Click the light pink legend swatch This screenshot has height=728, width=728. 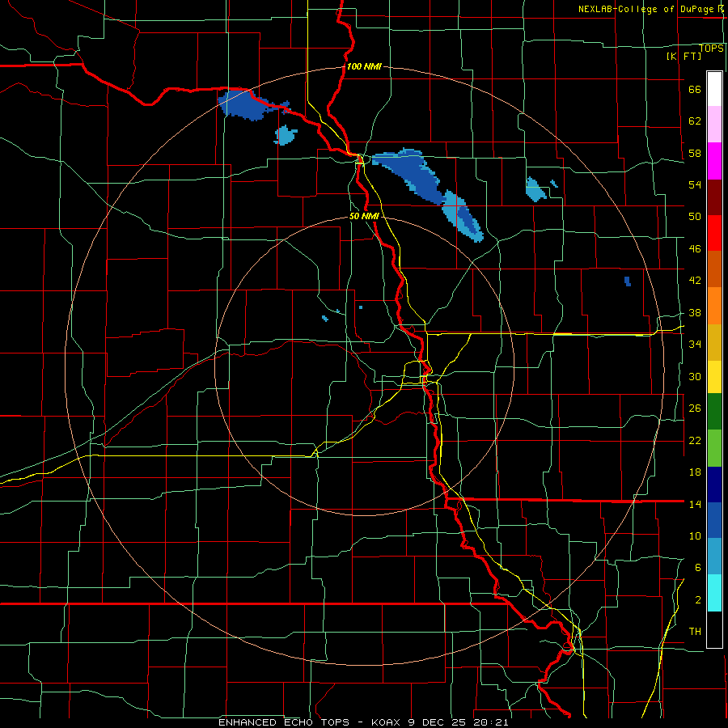714,125
